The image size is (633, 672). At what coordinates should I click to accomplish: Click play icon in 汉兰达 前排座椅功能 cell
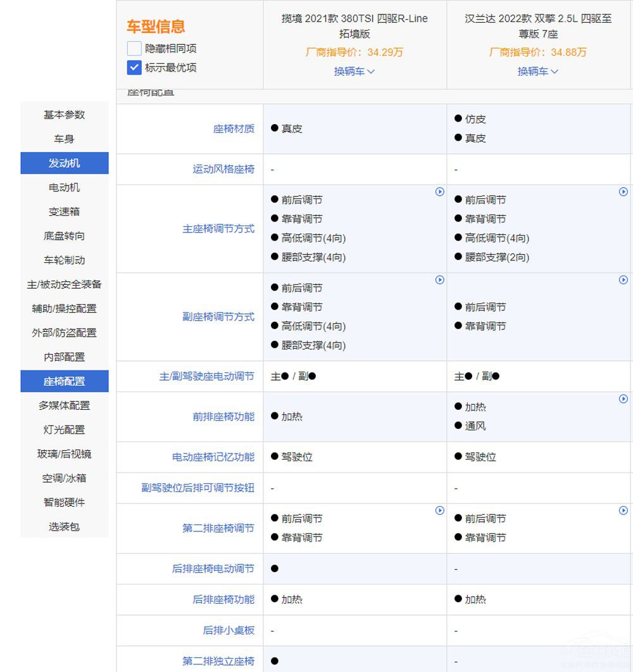pyautogui.click(x=623, y=399)
